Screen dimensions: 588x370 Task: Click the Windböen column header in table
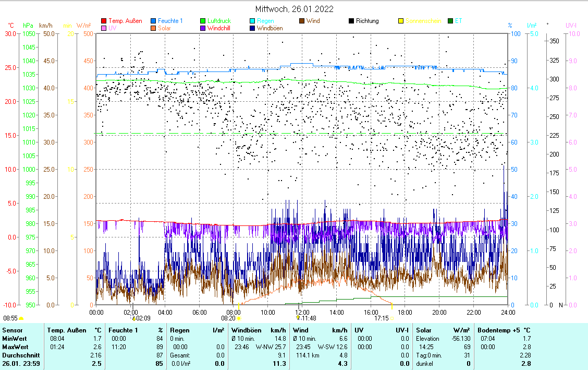[246, 330]
